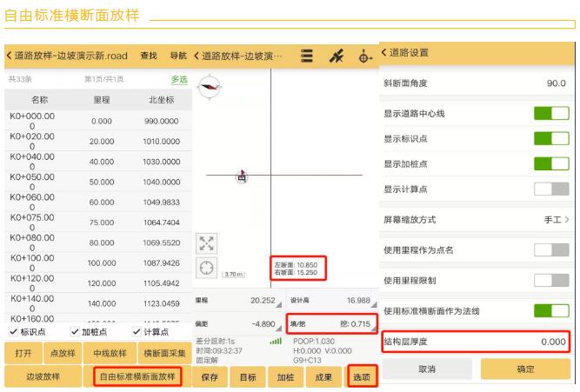Open the 查找 menu in header
Viewport: 580px width, 392px height.
[x=149, y=56]
